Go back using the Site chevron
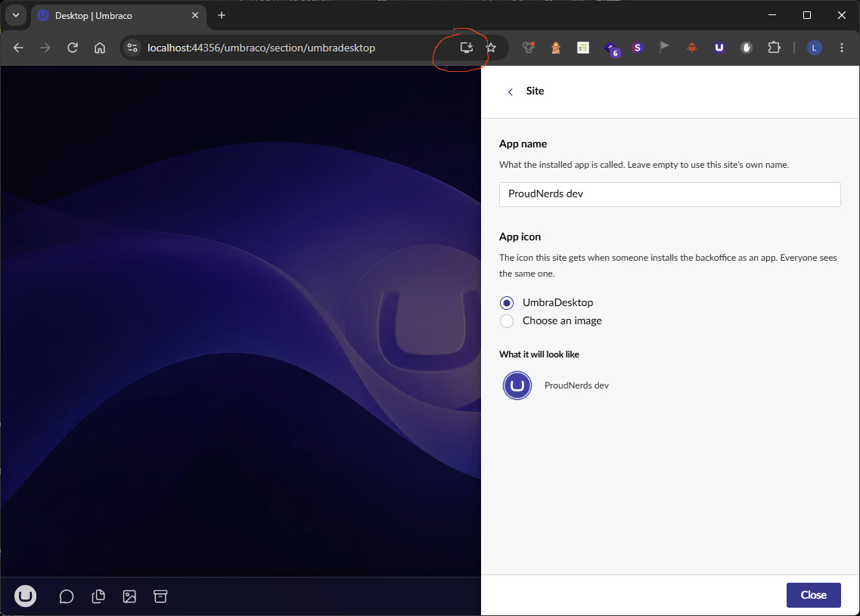 [511, 91]
